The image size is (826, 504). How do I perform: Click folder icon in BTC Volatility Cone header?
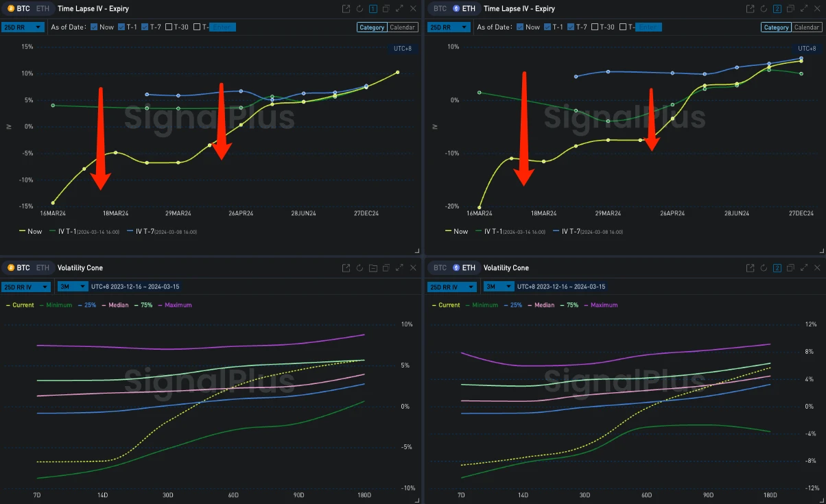coord(373,268)
